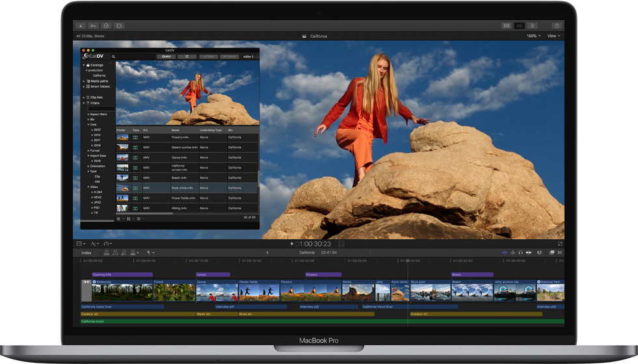The height and width of the screenshot is (364, 638).
Task: Select the Still type filter
Action: click(x=98, y=182)
